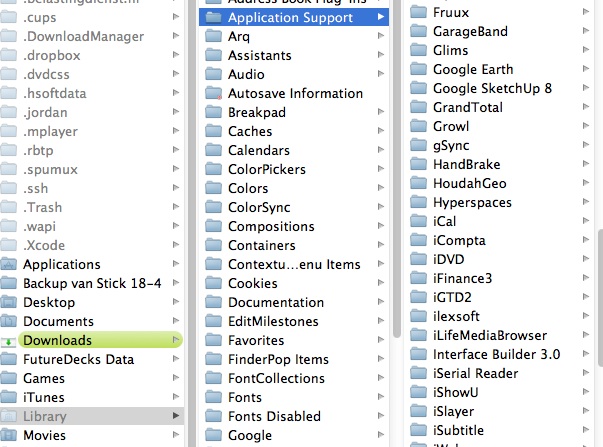
Task: Click the Movies folder icon
Action: tap(8, 435)
